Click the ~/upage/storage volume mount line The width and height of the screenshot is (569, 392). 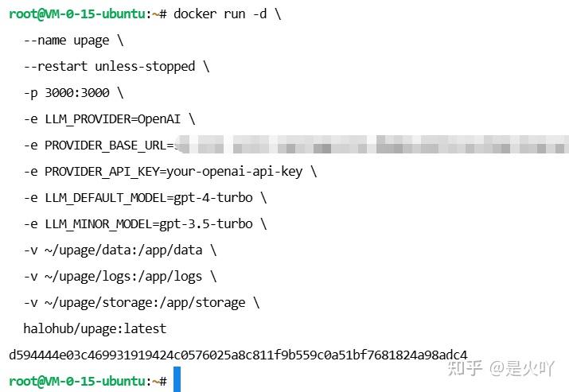(x=142, y=303)
